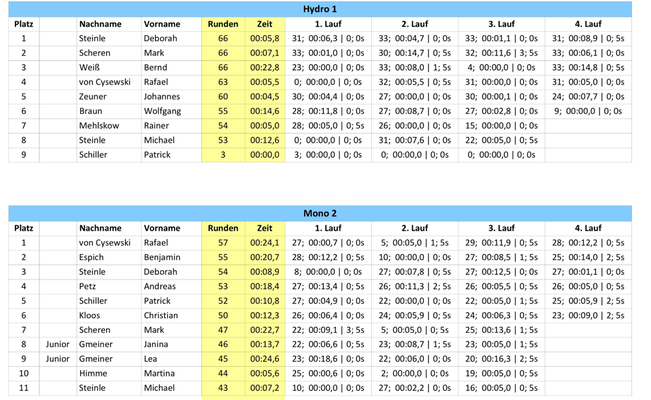This screenshot has width=651, height=400.
Task: Click the Runden cell showing 63
Action: click(223, 82)
